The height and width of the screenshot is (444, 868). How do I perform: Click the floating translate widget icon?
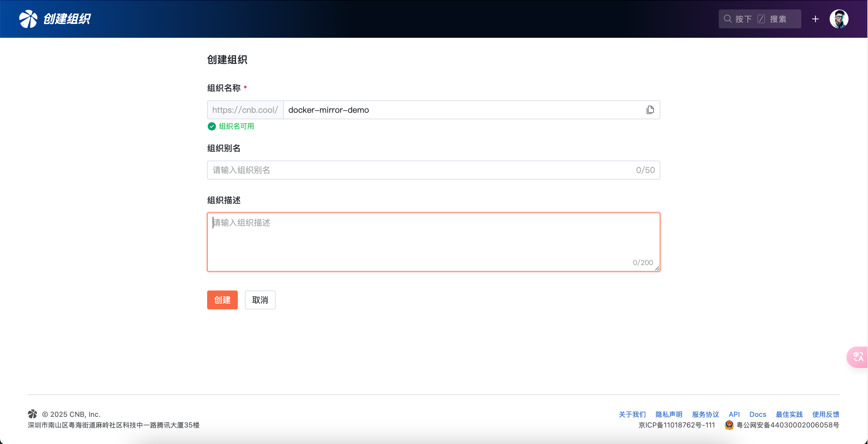pyautogui.click(x=858, y=357)
